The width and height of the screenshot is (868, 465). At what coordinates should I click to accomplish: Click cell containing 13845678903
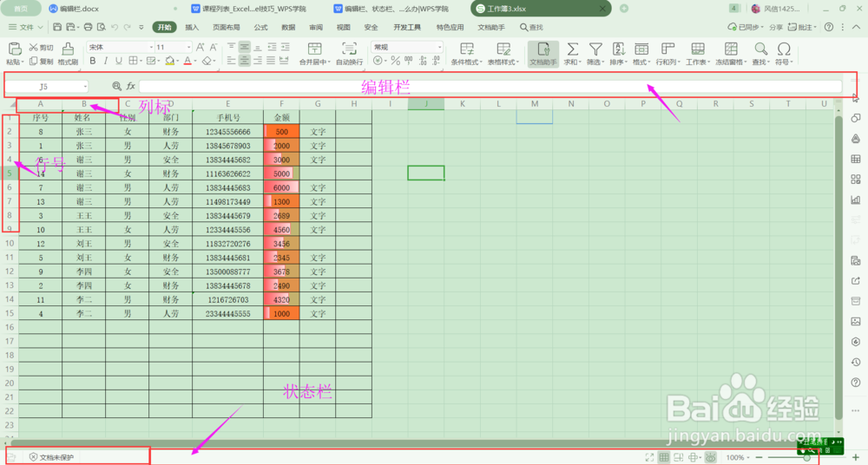tap(227, 146)
